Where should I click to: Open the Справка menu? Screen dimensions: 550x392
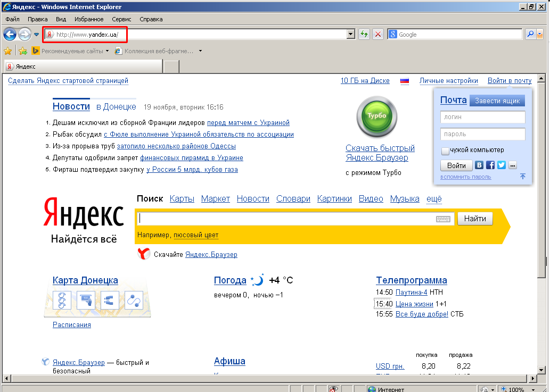pyautogui.click(x=151, y=19)
